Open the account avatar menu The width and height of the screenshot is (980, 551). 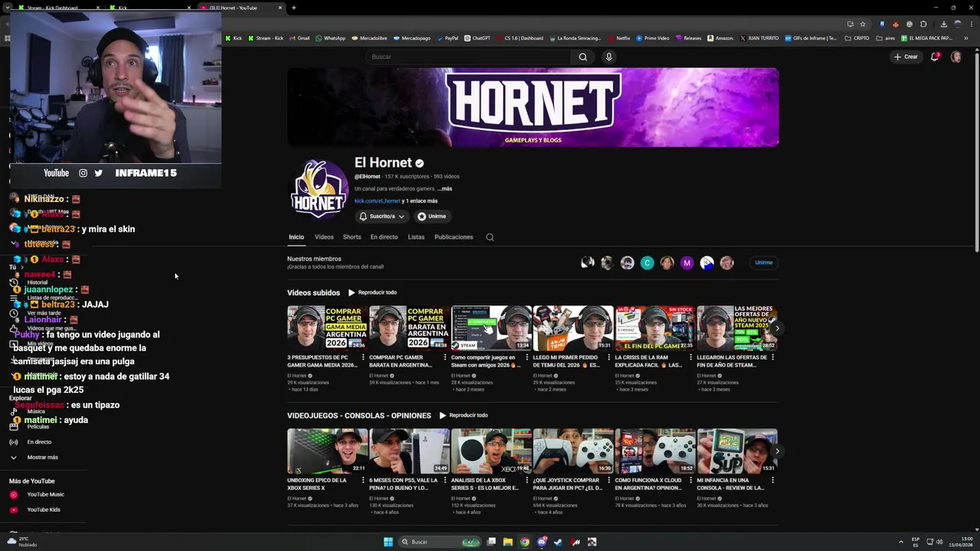(x=955, y=57)
